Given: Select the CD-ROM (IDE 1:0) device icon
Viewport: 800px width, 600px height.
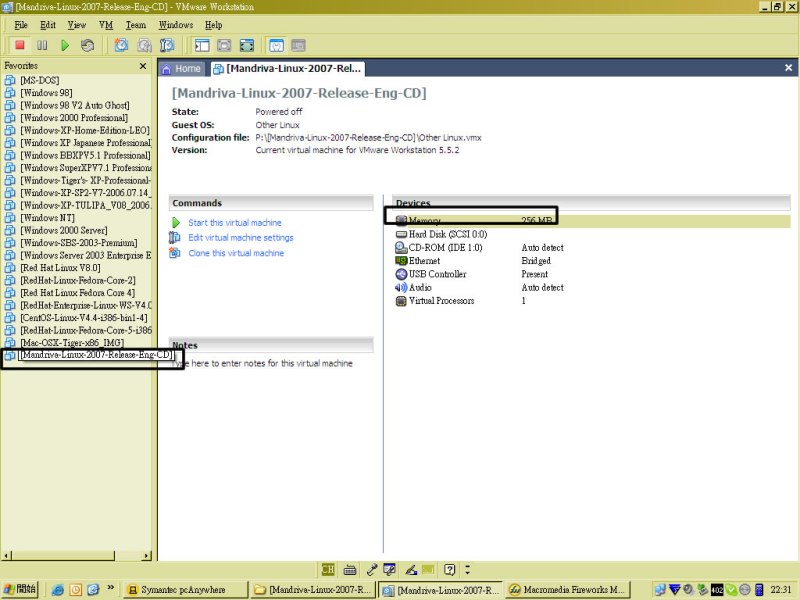Looking at the screenshot, I should 401,247.
